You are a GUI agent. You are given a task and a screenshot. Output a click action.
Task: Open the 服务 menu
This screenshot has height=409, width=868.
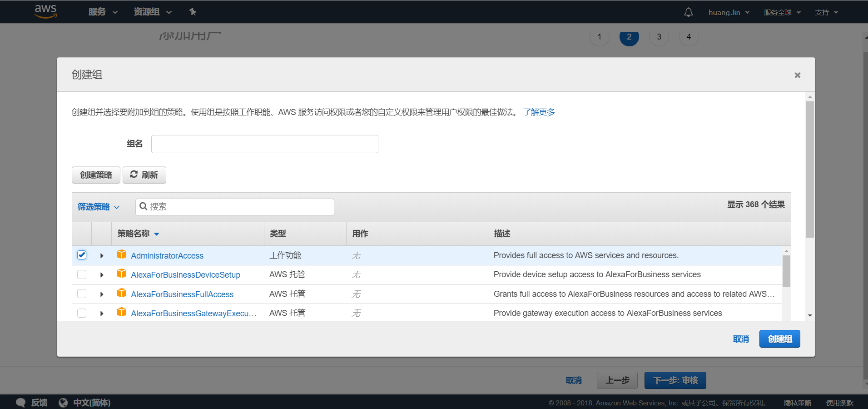[x=103, y=12]
